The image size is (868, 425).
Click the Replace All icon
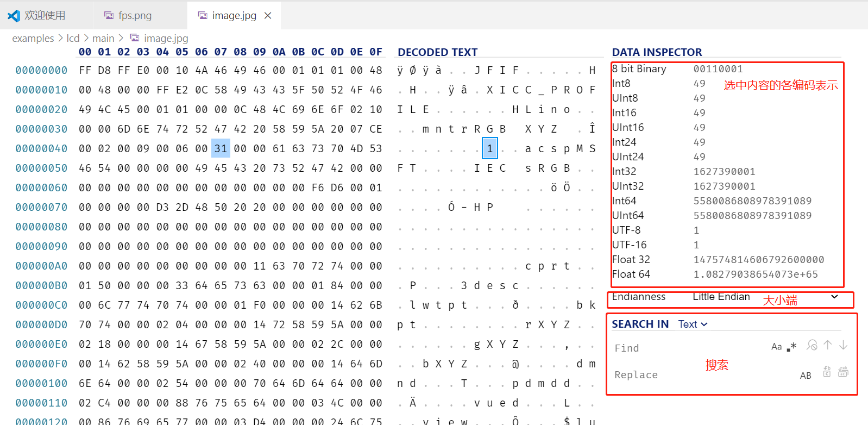[x=843, y=372]
